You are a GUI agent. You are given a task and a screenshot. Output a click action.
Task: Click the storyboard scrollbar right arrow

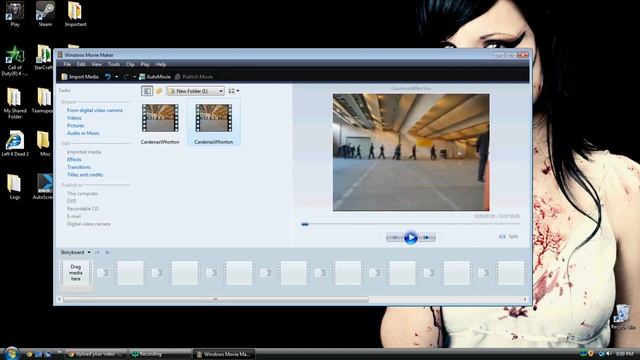(x=526, y=299)
